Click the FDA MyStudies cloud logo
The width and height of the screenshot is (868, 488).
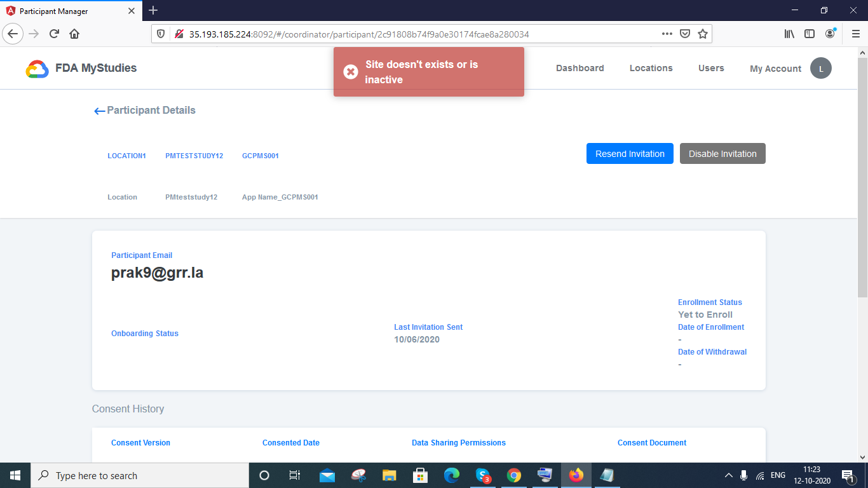point(36,68)
